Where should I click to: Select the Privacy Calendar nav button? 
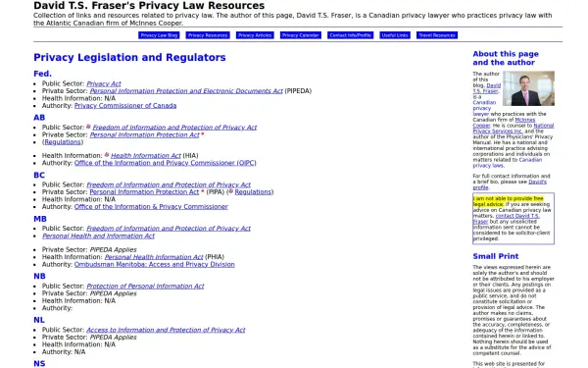tap(301, 35)
